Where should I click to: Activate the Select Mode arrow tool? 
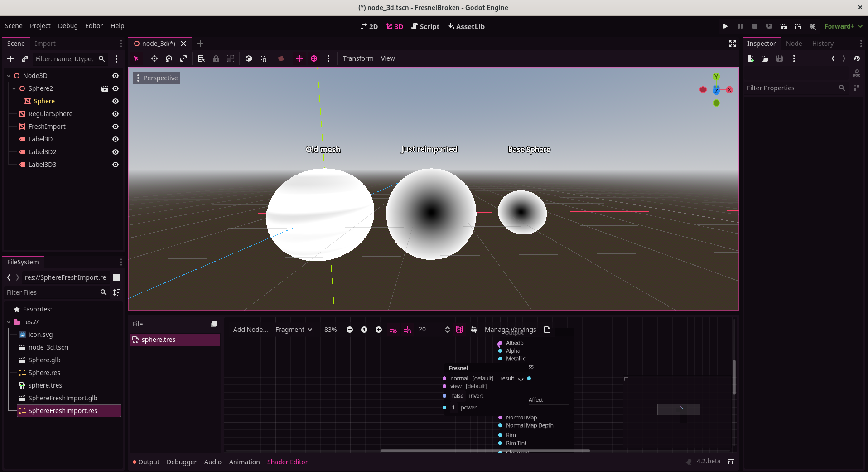[x=136, y=58]
